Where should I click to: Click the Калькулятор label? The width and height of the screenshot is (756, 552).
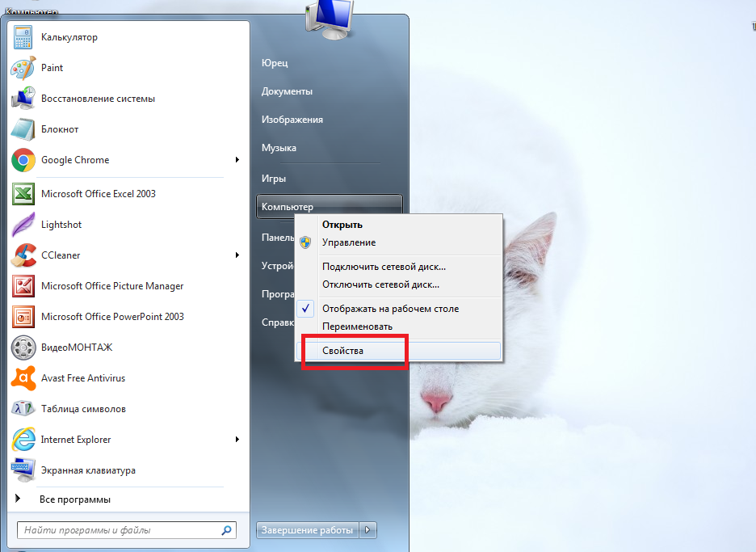pyautogui.click(x=69, y=37)
